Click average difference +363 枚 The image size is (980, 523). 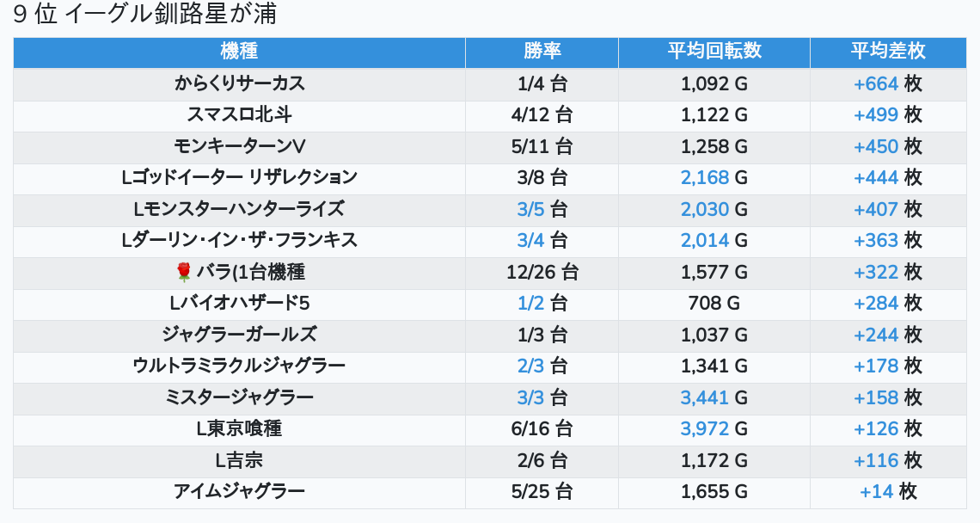coord(888,240)
